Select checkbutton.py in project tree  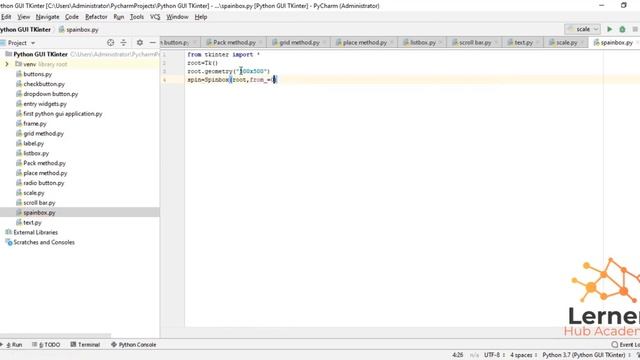44,84
